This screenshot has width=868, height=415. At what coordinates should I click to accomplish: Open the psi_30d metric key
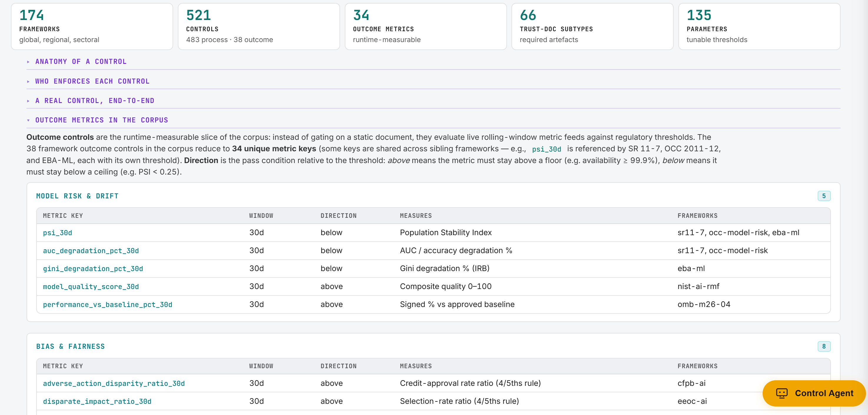pos(57,233)
